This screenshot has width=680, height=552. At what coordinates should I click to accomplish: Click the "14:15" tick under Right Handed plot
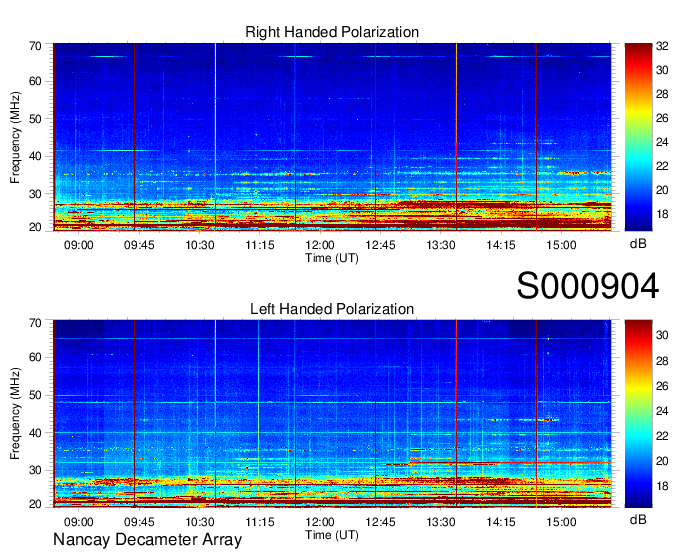tap(501, 245)
